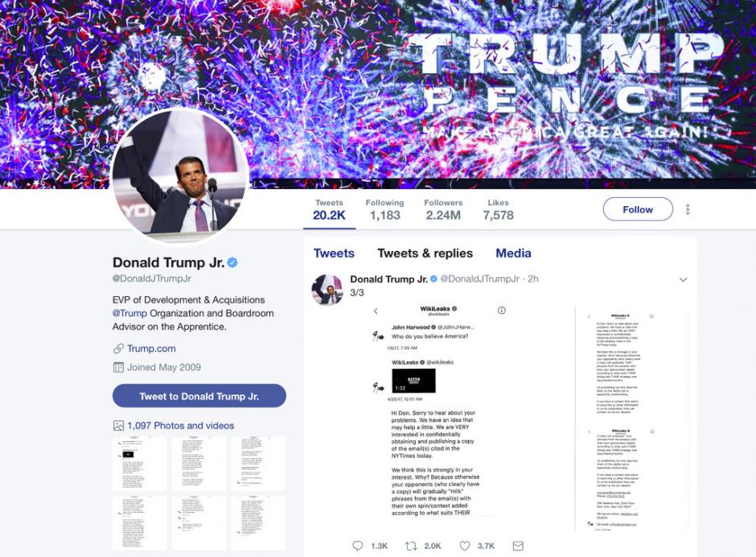Screen dimensions: 756x557
Task: Click the large circular profile photo
Action: [180, 176]
